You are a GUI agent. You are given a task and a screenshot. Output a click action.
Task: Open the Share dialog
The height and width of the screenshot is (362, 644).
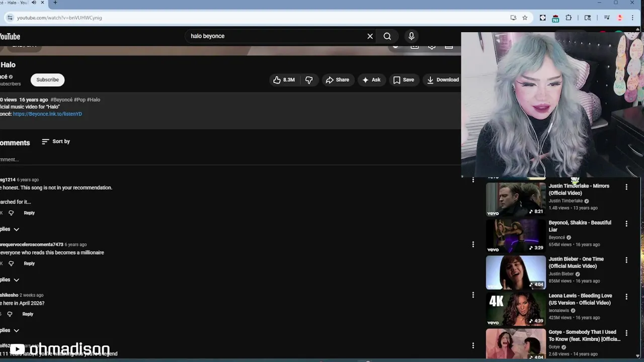[x=338, y=80]
